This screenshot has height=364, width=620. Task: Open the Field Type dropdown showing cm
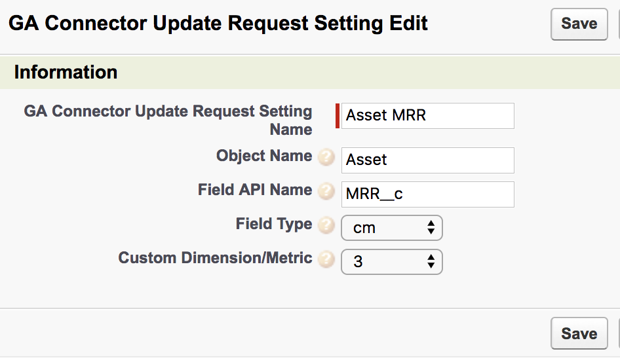(392, 228)
